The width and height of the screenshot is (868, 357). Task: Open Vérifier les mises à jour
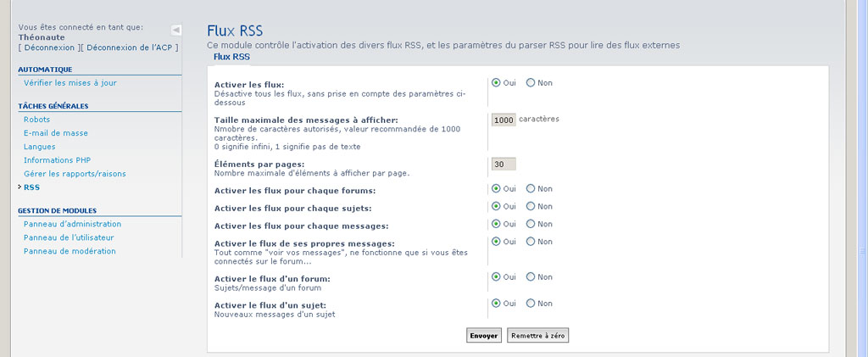pyautogui.click(x=70, y=83)
